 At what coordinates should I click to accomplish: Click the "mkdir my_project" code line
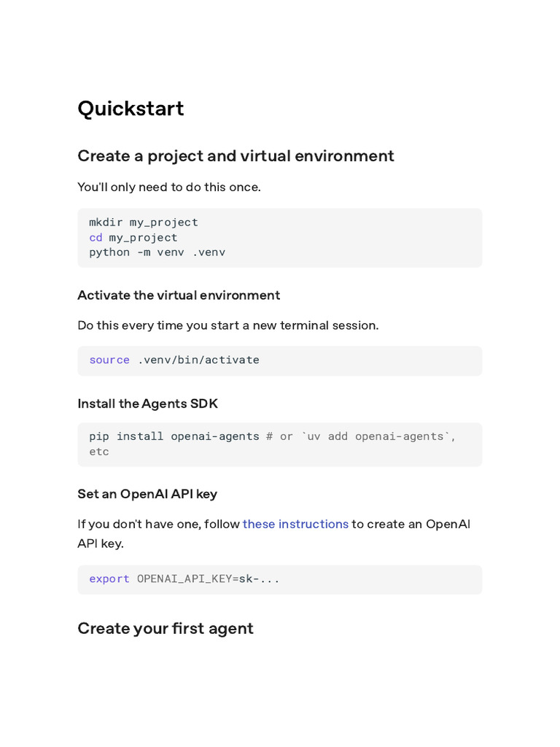point(144,222)
